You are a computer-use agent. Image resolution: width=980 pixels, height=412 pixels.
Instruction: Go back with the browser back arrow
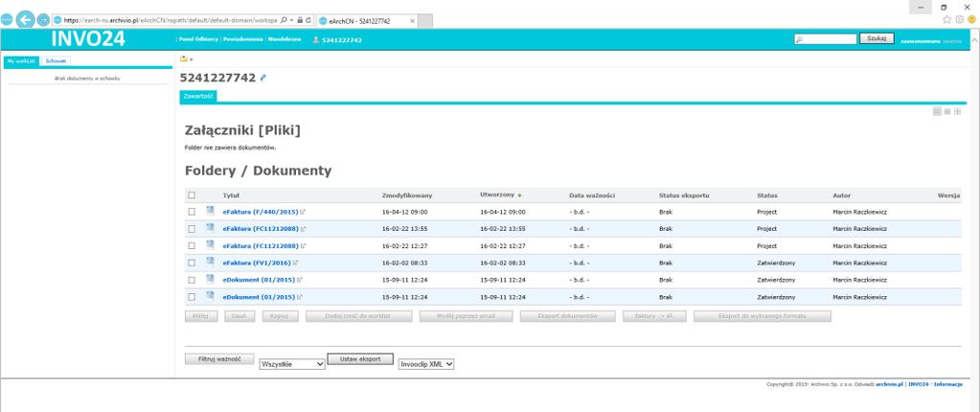[26, 19]
